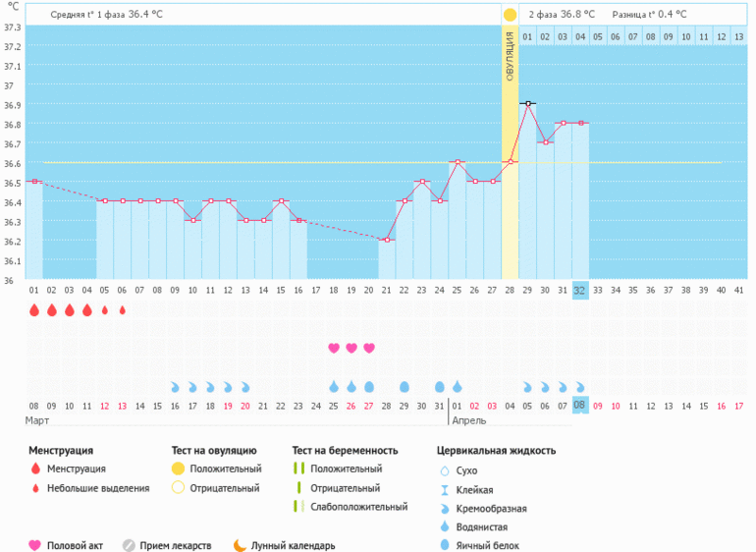
Task: Click the 36.9 temperature point on day 29
Action: [x=527, y=103]
